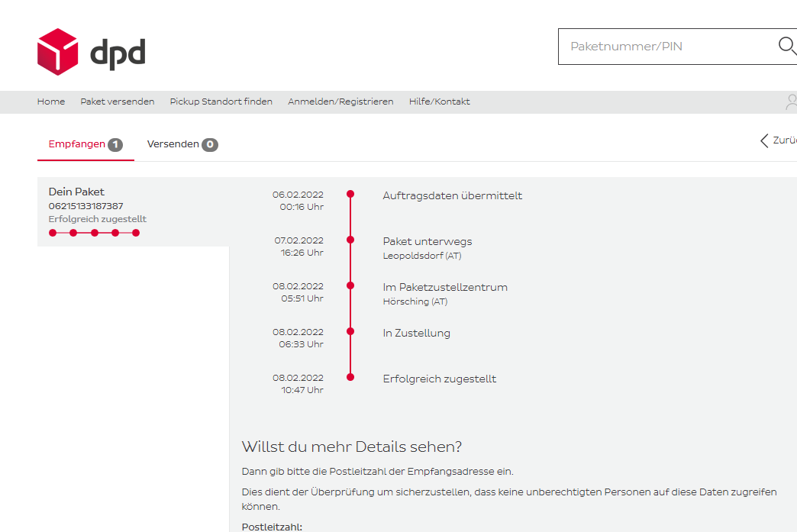
Task: Click the dpd wordmark text logo
Action: click(x=118, y=53)
